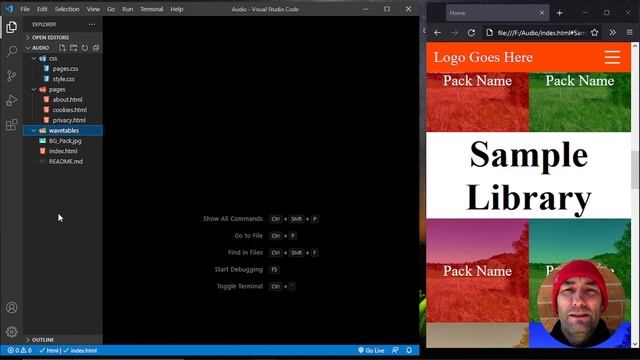Open the View menu

click(x=93, y=9)
